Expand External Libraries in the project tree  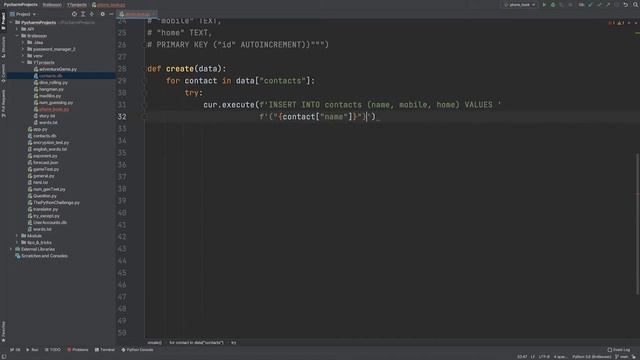[11, 249]
